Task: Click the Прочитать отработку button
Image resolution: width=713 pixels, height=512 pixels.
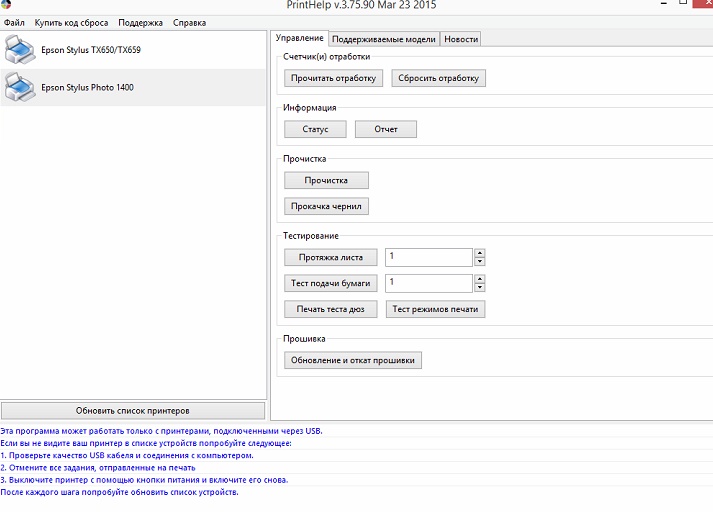Action: coord(333,78)
